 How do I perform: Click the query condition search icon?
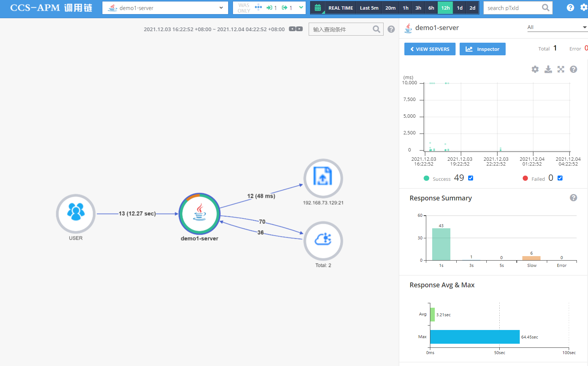(376, 29)
